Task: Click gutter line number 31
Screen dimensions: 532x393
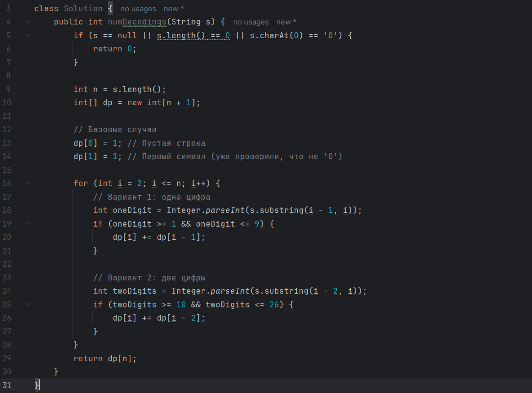Action: pos(7,385)
